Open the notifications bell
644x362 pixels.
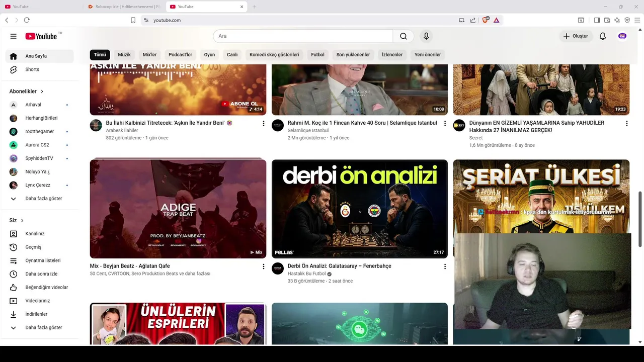(603, 36)
